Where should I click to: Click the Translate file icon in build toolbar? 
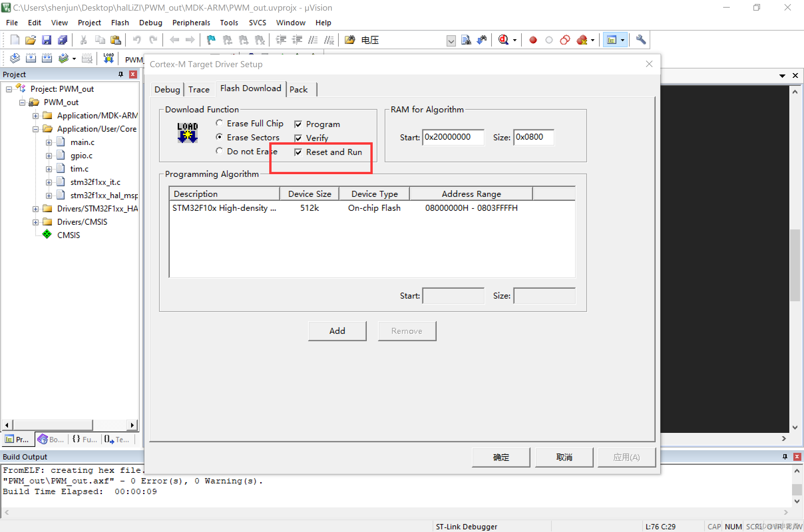(x=15, y=59)
